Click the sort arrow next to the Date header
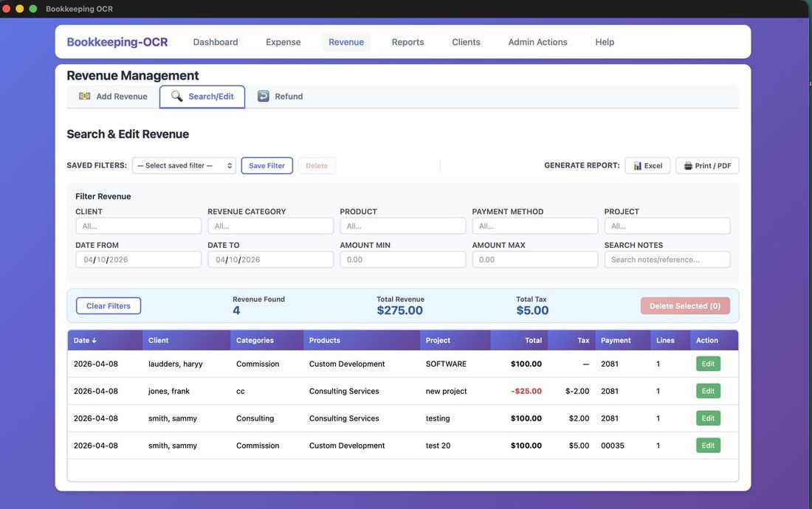 pos(93,340)
